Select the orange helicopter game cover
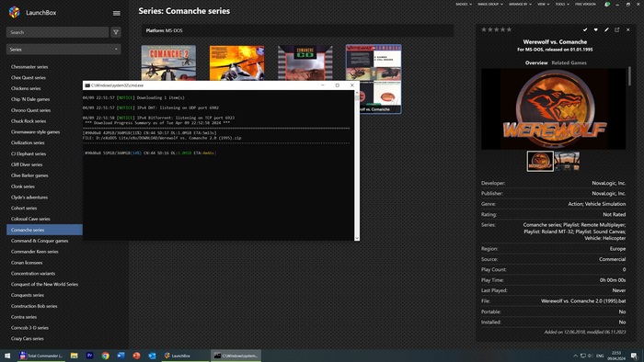The width and height of the screenshot is (644, 362). point(237,62)
